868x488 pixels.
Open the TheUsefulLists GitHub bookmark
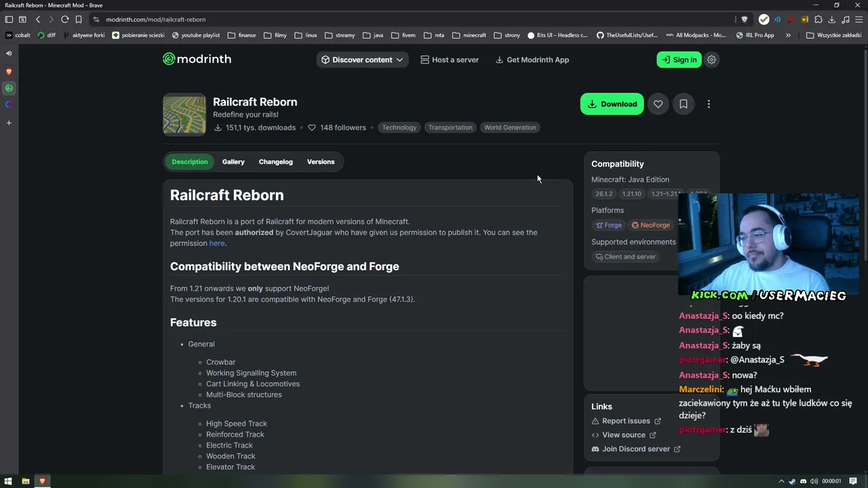627,35
